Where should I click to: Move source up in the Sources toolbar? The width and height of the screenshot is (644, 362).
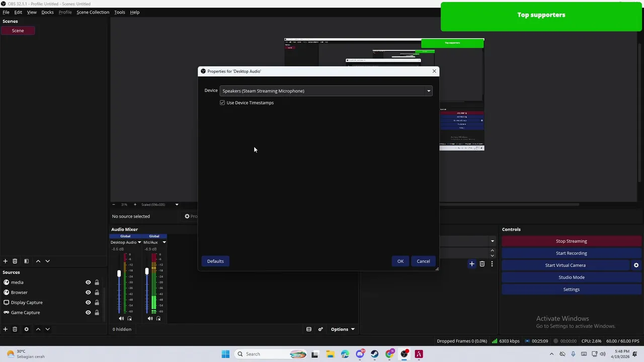point(38,329)
